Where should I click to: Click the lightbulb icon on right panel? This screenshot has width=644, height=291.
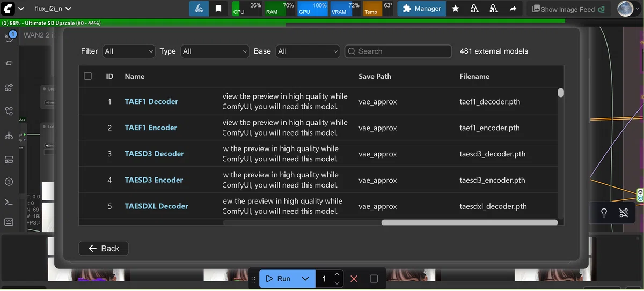604,213
